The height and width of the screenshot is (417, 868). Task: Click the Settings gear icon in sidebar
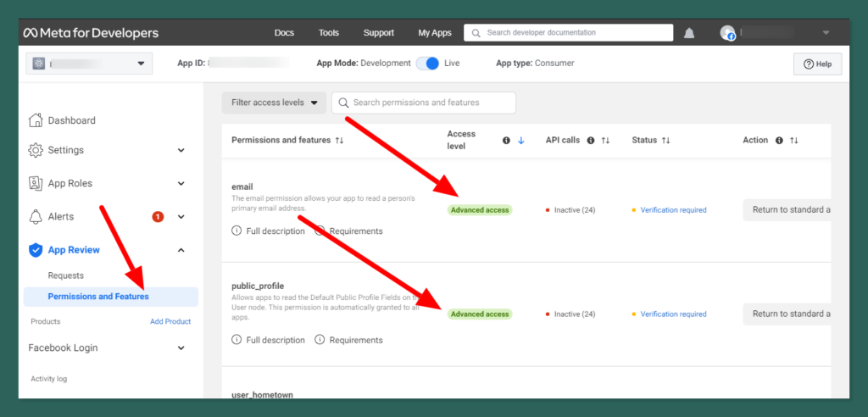pyautogui.click(x=36, y=150)
